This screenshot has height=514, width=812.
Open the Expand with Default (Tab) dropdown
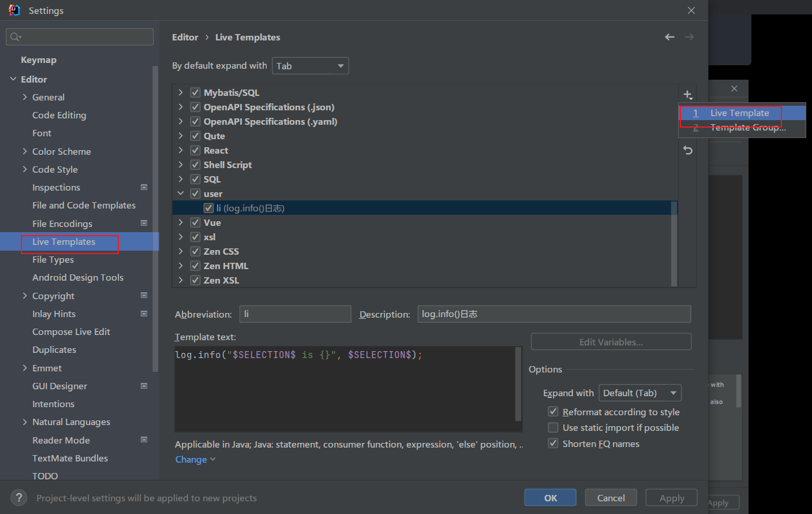(640, 393)
